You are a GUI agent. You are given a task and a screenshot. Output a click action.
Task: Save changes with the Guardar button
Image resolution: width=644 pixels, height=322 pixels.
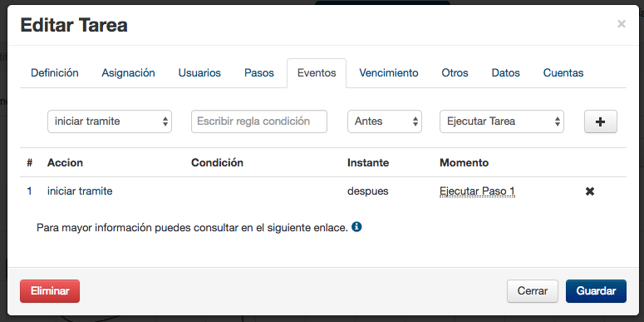(596, 291)
